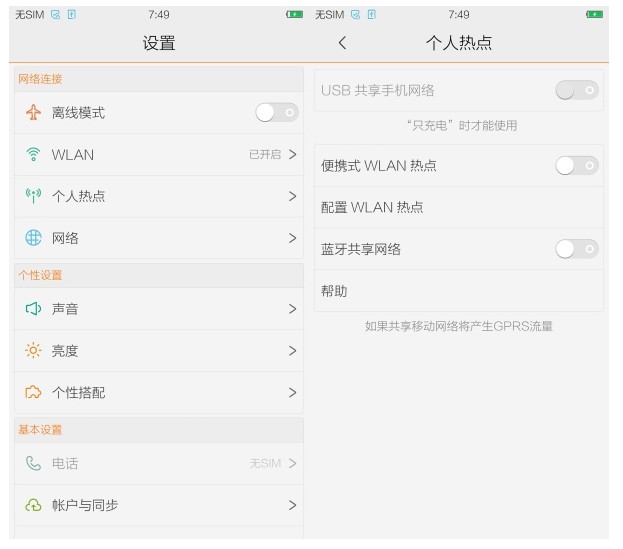This screenshot has width=623, height=549.
Task: Tap the cloud icon for 帐户与同步
Action: 34,505
